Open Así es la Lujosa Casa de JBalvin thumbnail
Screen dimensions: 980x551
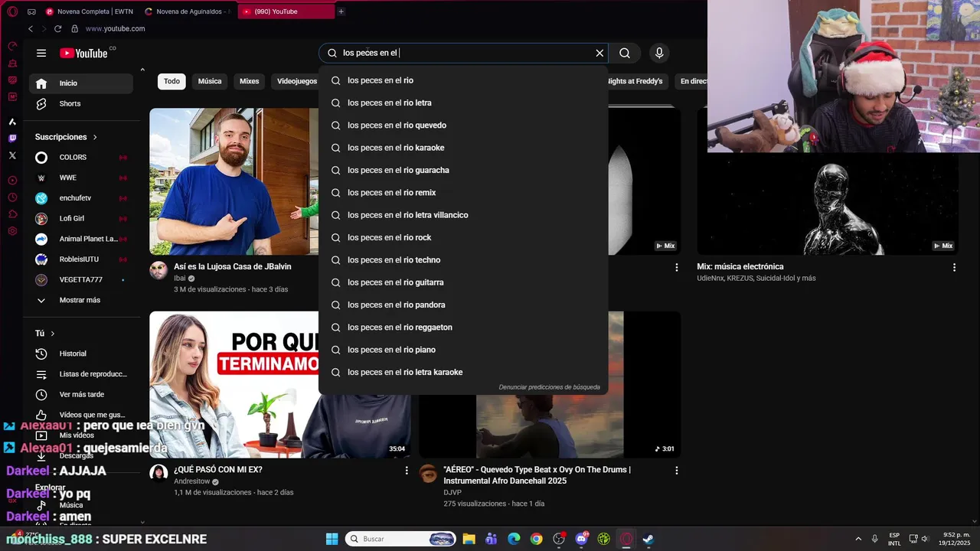[x=234, y=181]
